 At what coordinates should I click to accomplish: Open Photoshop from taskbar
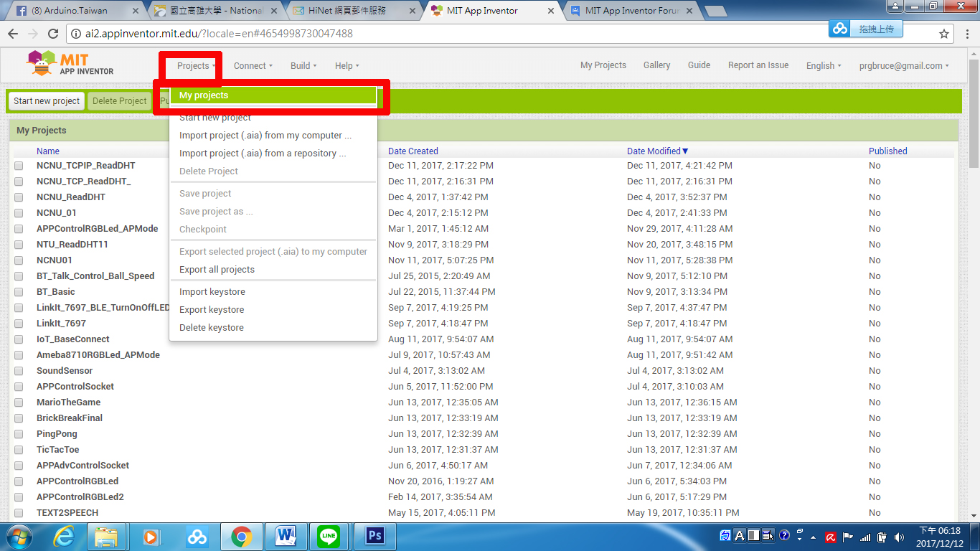click(374, 536)
